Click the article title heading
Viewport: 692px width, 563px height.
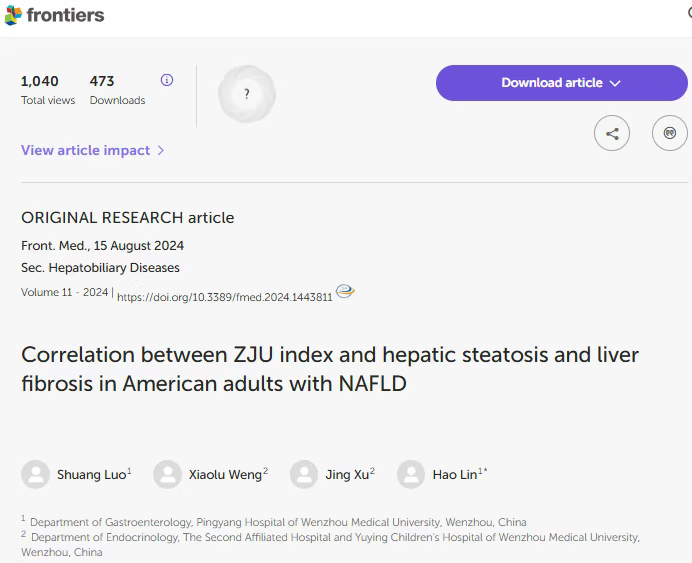330,369
